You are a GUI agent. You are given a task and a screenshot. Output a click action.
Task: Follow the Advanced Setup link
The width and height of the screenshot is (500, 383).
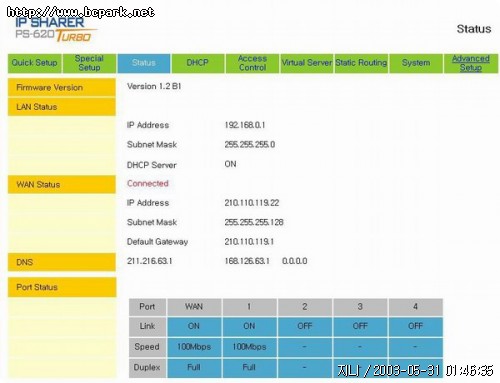tap(471, 63)
